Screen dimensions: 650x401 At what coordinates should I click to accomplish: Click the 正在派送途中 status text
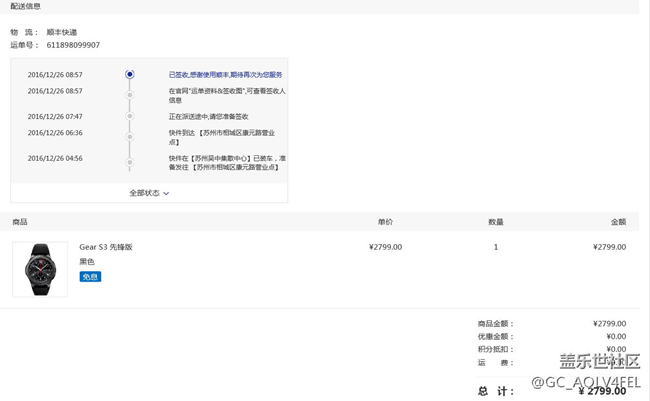[209, 117]
